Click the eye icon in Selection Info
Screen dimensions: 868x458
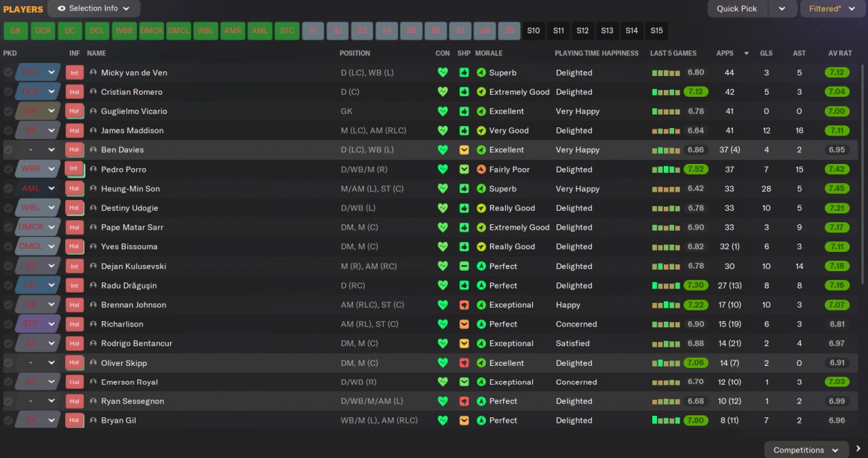tap(62, 9)
